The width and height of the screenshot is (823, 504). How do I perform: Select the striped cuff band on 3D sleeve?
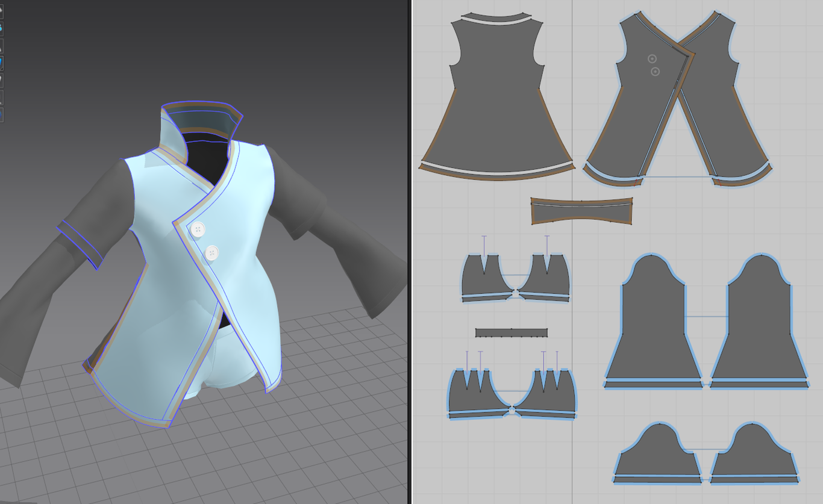coord(80,246)
